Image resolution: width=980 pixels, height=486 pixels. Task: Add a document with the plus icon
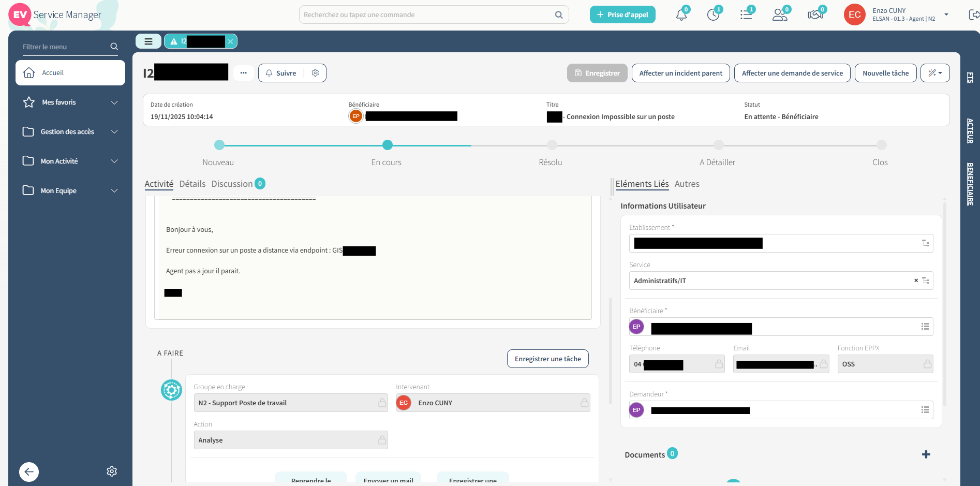tap(926, 454)
